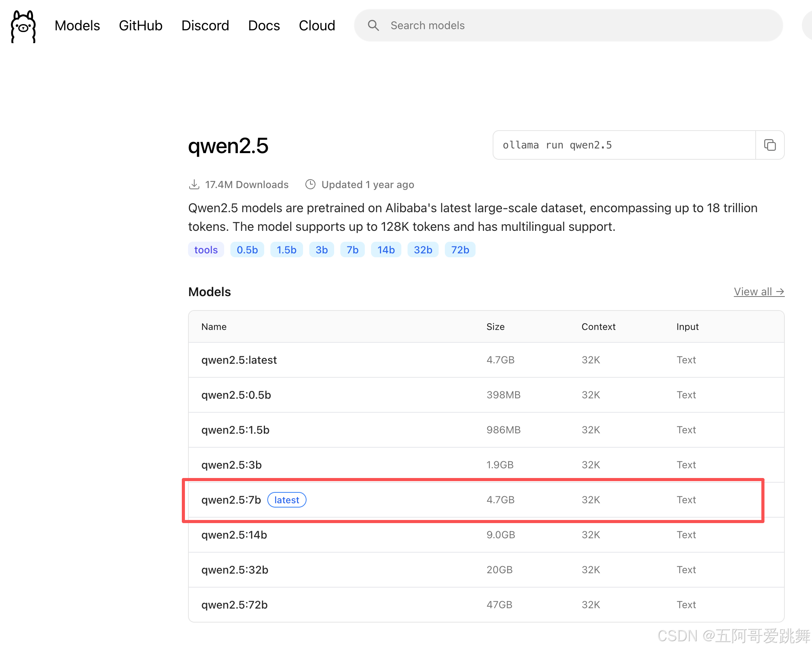This screenshot has width=812, height=649.
Task: Click the downloads icon beside 17.4M Downloads
Action: pyautogui.click(x=194, y=185)
